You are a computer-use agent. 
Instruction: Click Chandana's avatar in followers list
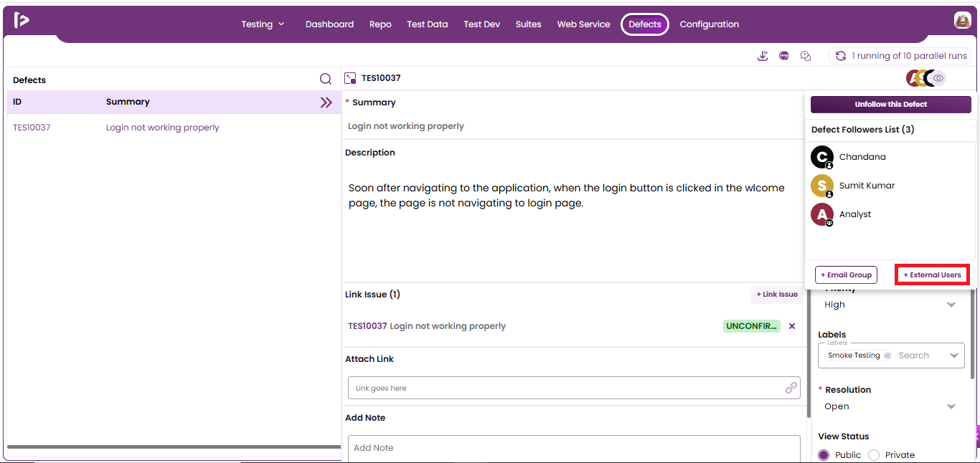click(x=822, y=157)
